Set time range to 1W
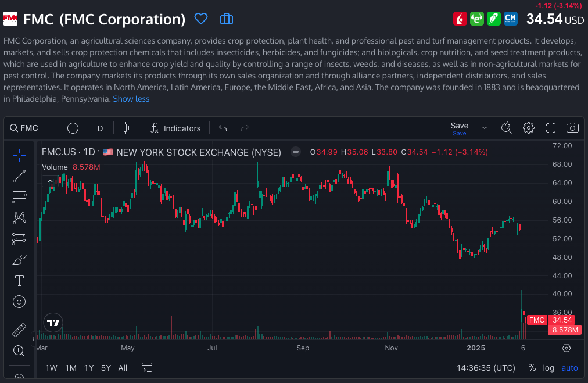Image resolution: width=588 pixels, height=383 pixels. click(x=51, y=368)
